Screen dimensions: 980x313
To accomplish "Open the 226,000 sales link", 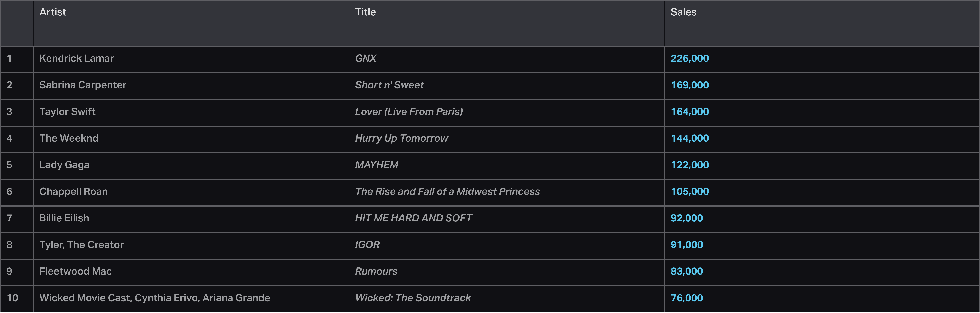I will tap(689, 58).
